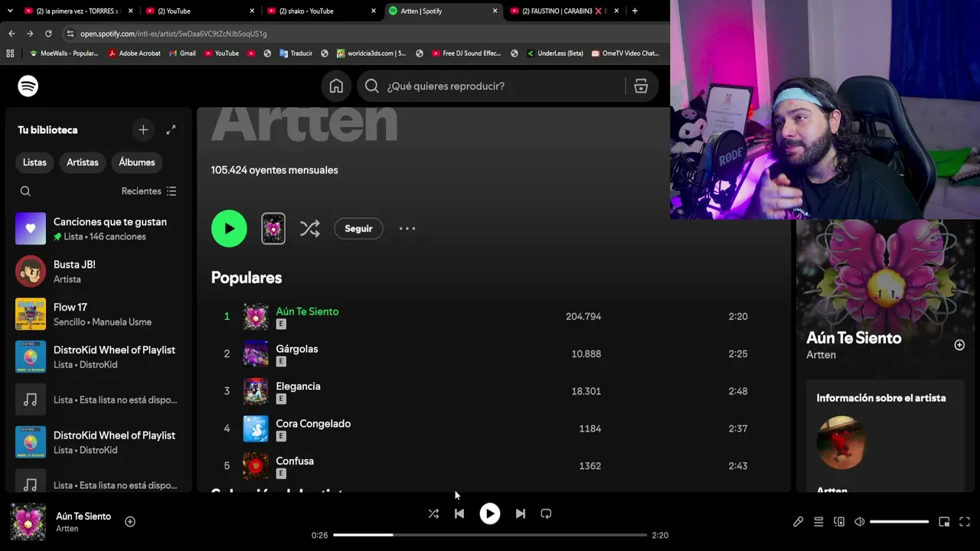980x551 pixels.
Task: Filter library by Álbumes
Action: 137,162
